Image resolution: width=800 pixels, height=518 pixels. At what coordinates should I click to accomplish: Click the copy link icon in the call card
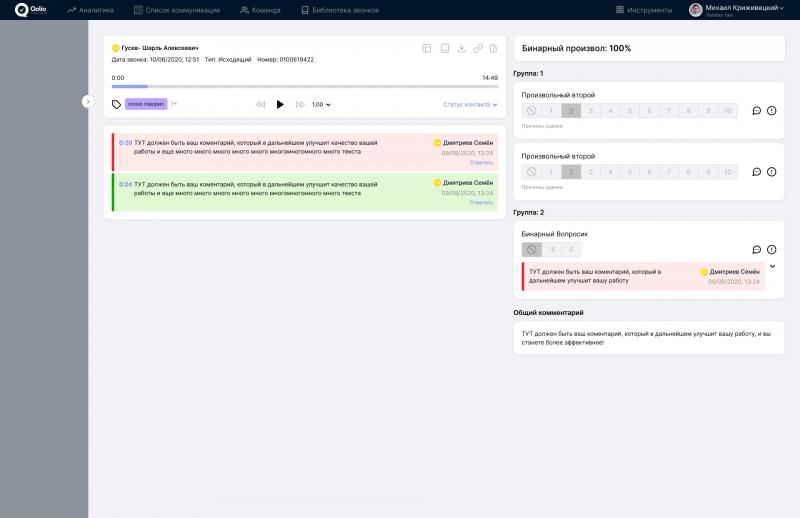477,48
